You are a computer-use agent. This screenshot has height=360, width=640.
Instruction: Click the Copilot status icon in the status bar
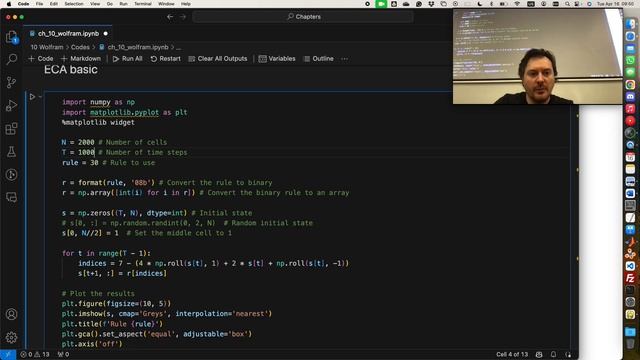[x=539, y=354]
